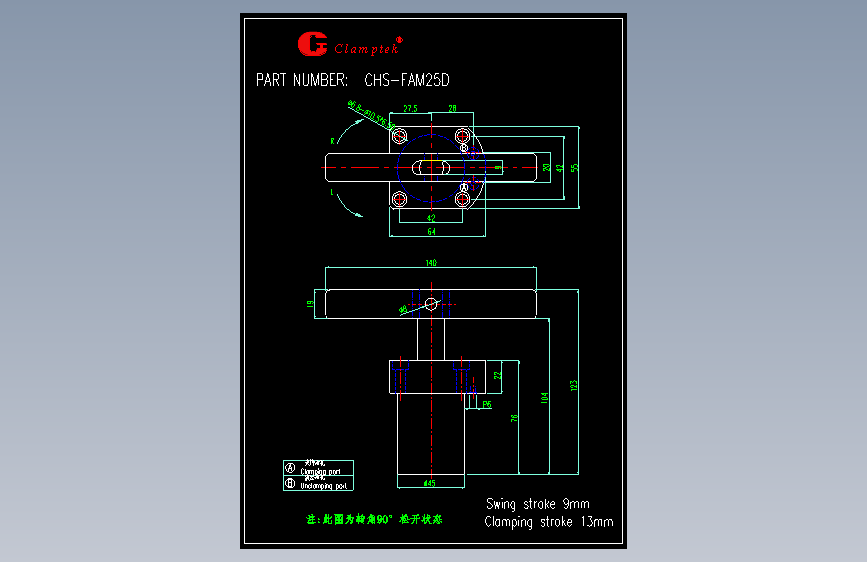Viewport: 867px width, 562px height.
Task: Click the pin hole circle in the side view arm
Action: click(431, 304)
